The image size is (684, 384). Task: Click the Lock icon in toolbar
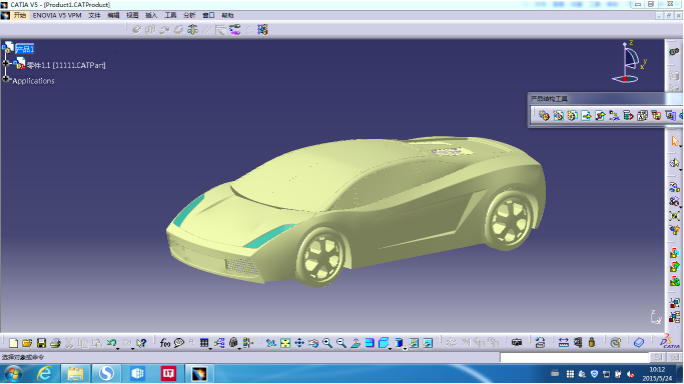coord(233,343)
